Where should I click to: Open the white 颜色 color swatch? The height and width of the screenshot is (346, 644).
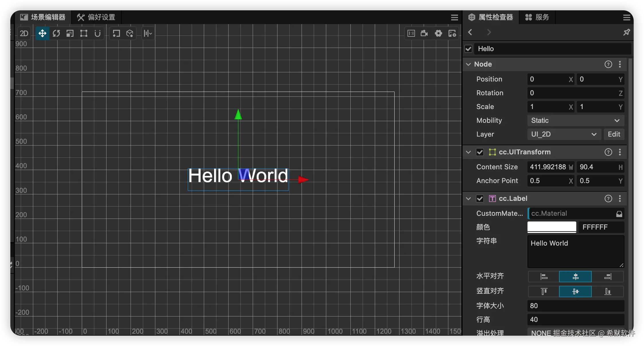[x=552, y=227]
